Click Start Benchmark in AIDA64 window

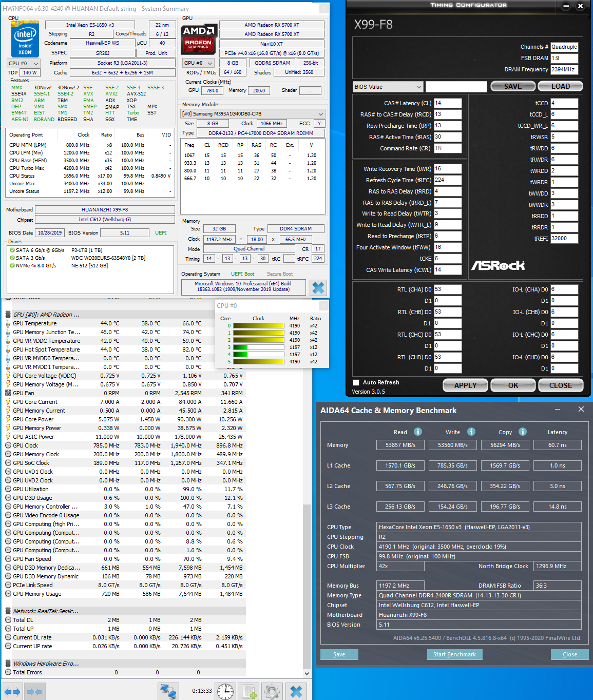(454, 654)
